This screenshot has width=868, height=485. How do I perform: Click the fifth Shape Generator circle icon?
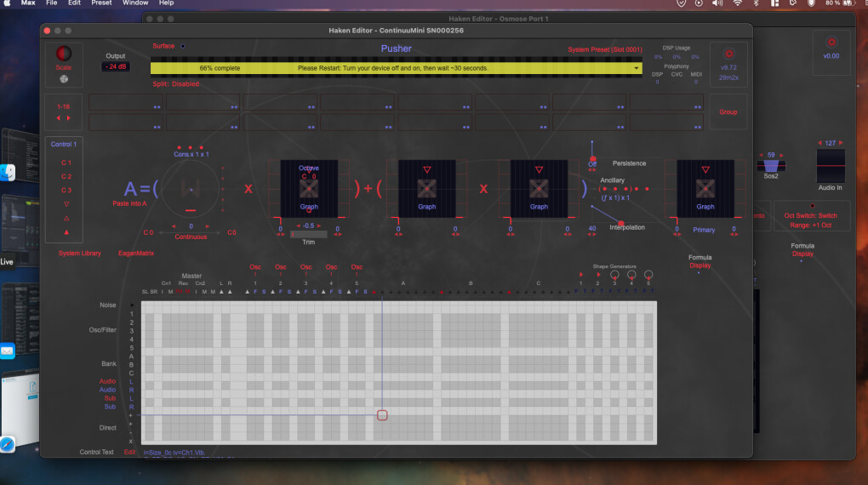648,275
